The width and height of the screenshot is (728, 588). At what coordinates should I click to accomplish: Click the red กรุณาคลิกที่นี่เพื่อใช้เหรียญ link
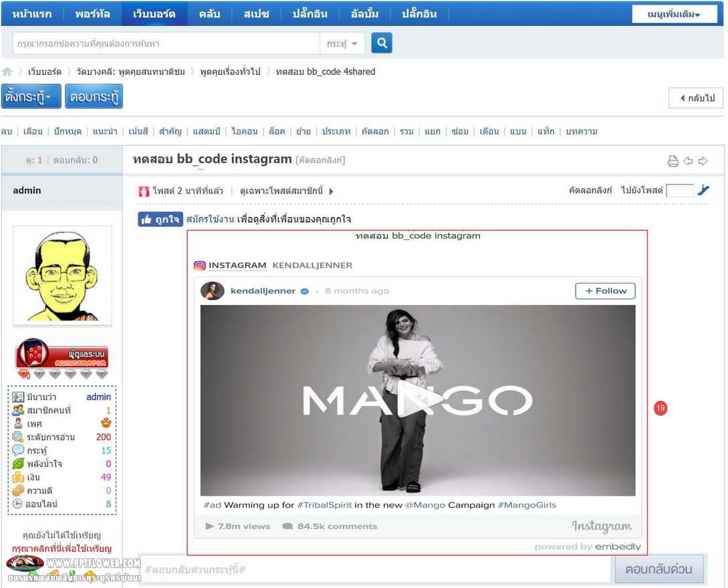pyautogui.click(x=62, y=549)
